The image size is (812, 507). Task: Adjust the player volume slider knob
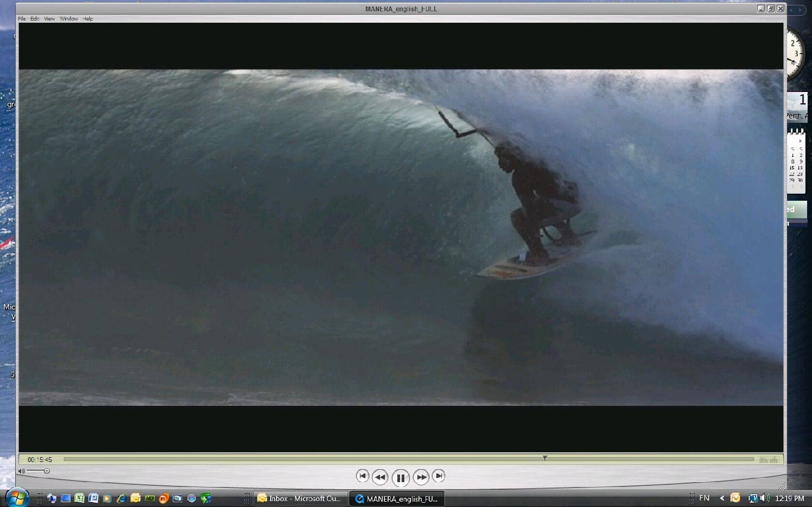47,471
